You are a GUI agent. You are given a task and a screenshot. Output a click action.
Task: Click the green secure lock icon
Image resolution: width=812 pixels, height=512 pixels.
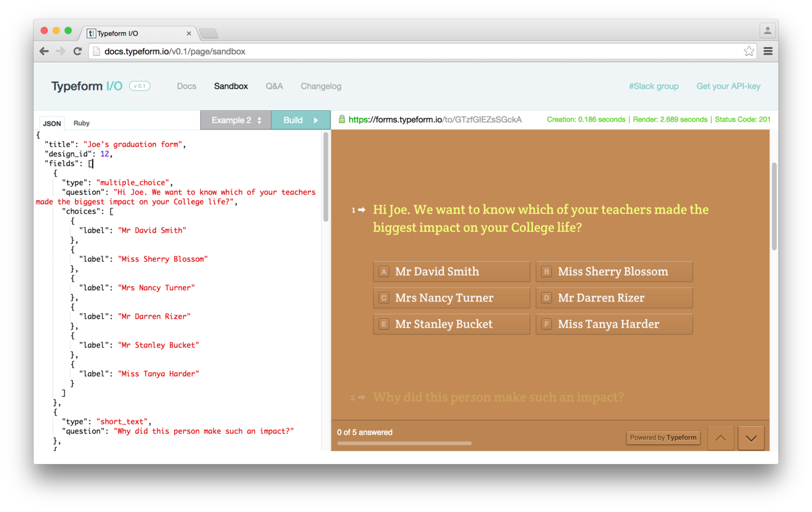pos(342,119)
